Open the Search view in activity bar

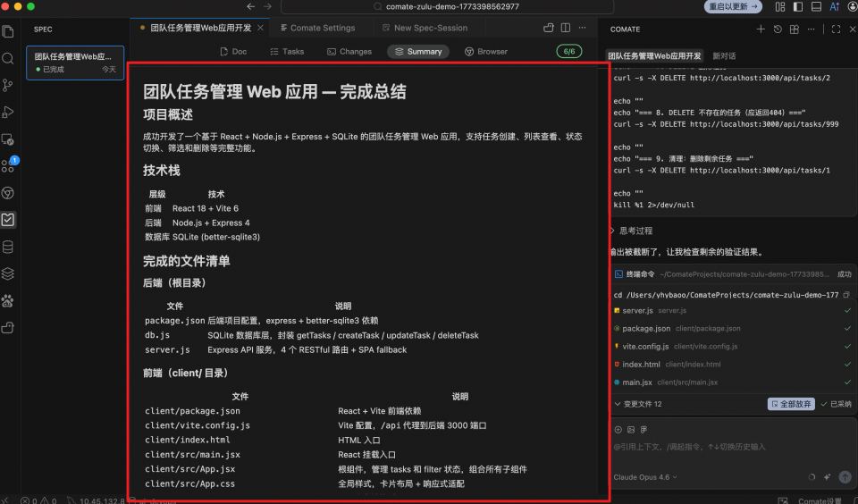[x=8, y=59]
